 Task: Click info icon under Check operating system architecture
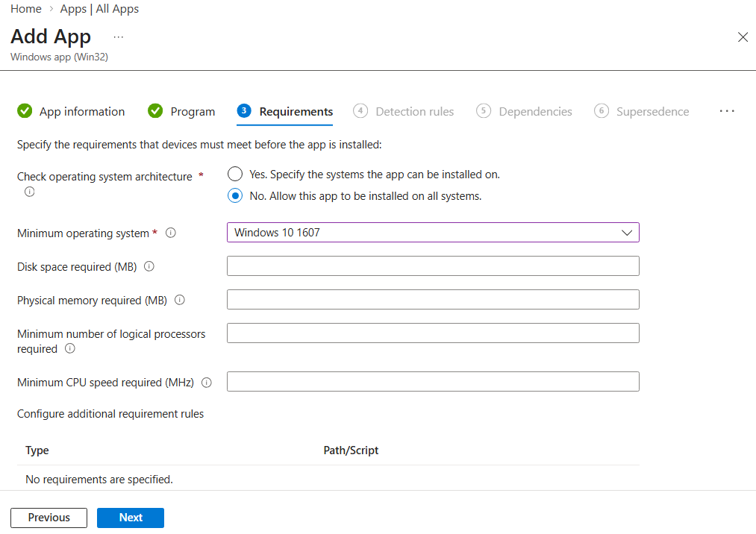30,192
